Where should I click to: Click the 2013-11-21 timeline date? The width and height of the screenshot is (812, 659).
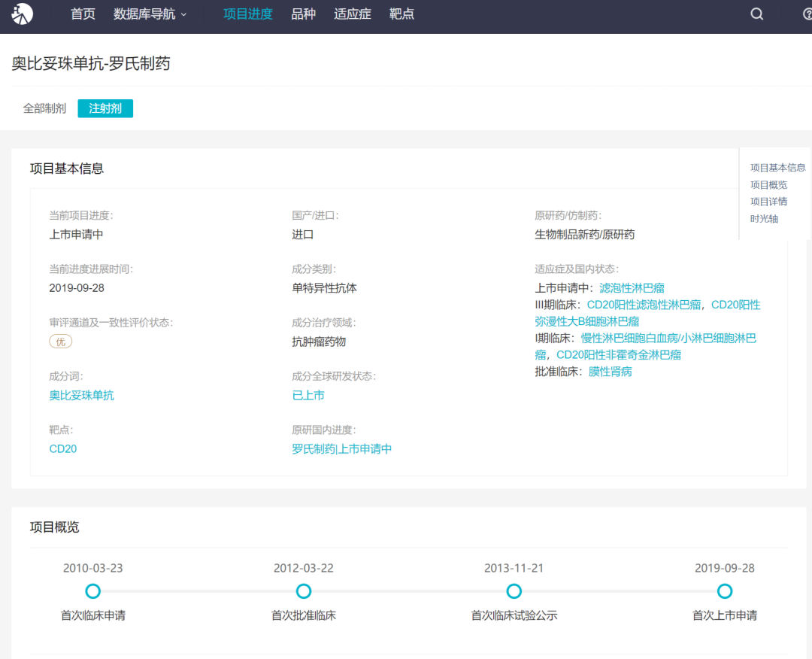(x=514, y=568)
